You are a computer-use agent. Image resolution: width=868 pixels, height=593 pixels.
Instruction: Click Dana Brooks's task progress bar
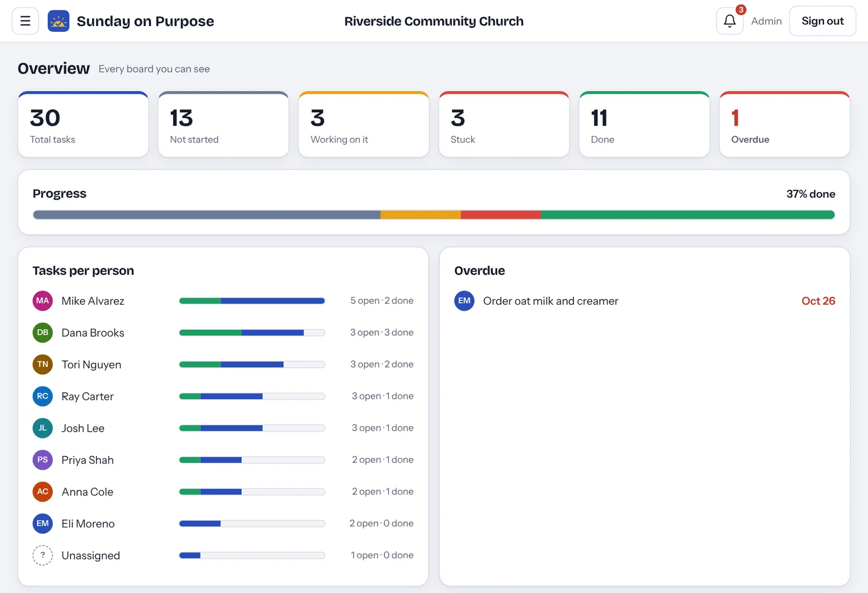[252, 333]
